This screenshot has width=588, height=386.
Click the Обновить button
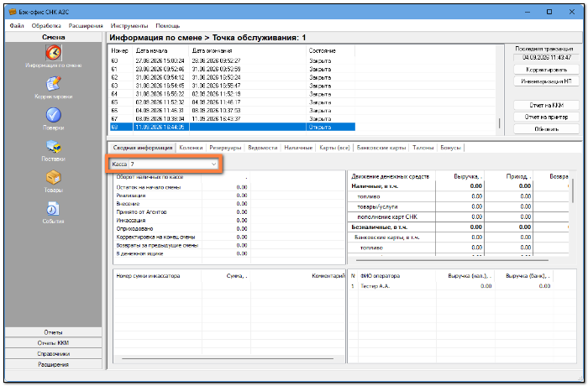[546, 129]
